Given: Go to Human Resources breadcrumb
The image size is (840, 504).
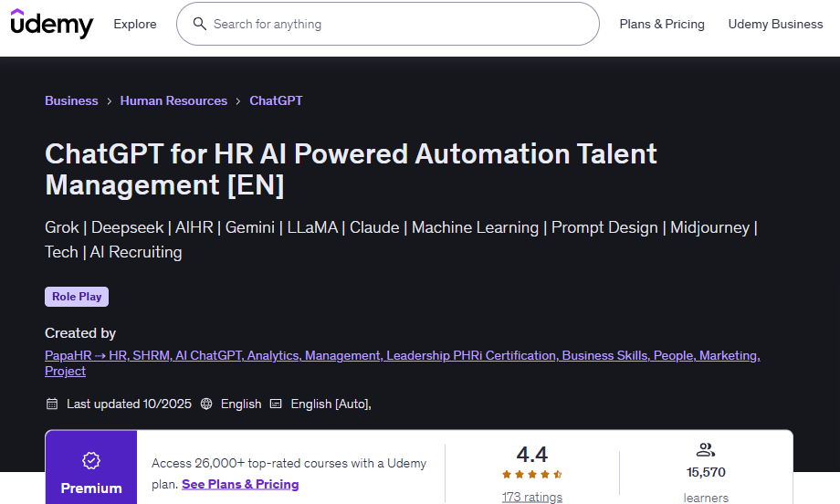Looking at the screenshot, I should coord(173,100).
